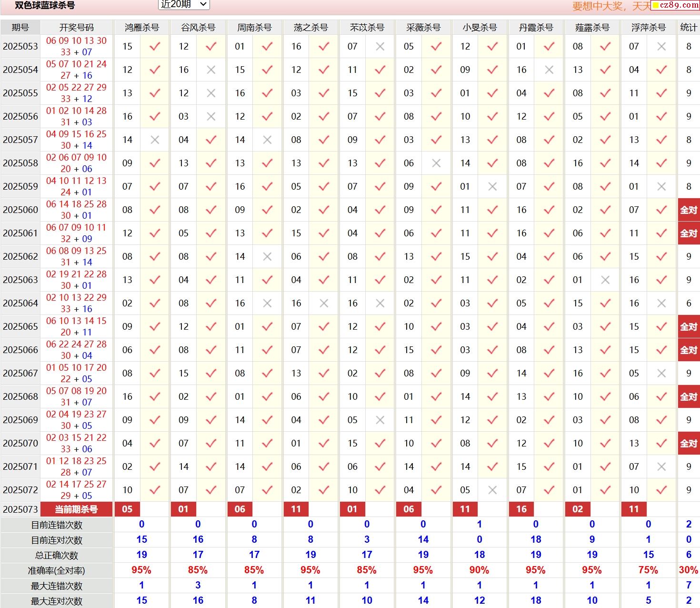Click the 75% accuracy value under 浮萍
Image resolution: width=700 pixels, height=608 pixels.
[x=648, y=570]
